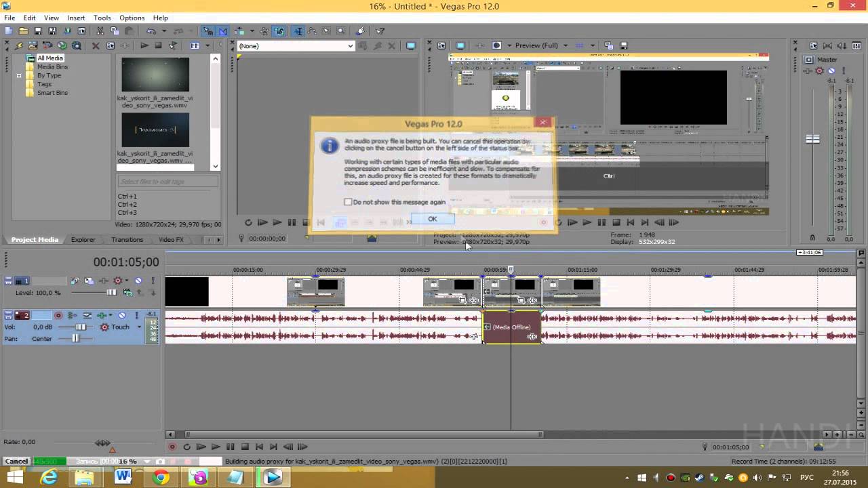
Task: Select the Normal Edit tool icon
Action: [x=298, y=31]
